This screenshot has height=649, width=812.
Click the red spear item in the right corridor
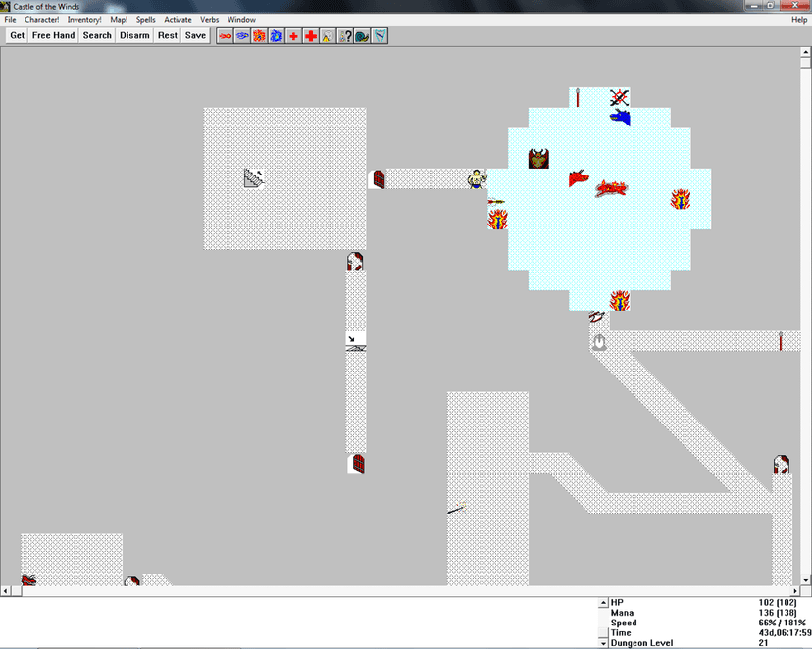tap(781, 341)
